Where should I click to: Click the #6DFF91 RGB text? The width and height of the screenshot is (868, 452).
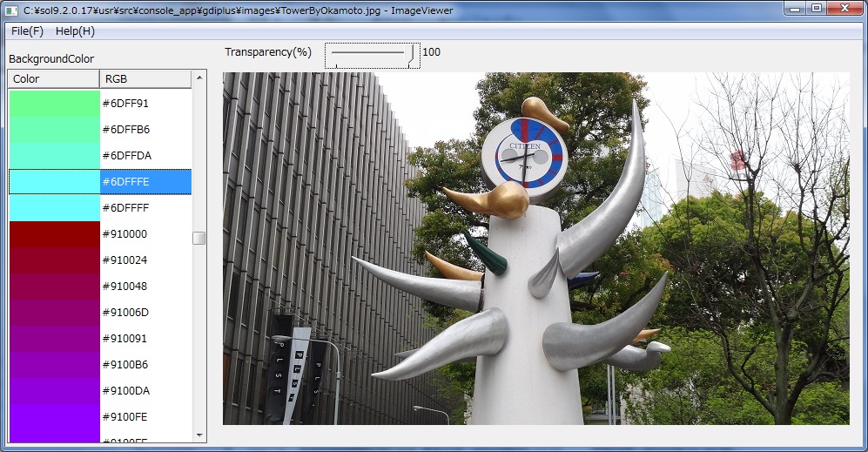(x=125, y=103)
